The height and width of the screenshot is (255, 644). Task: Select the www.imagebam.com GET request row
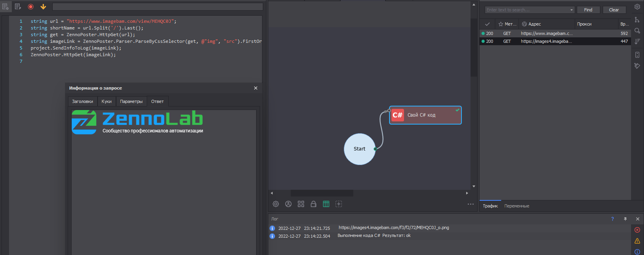click(x=555, y=33)
